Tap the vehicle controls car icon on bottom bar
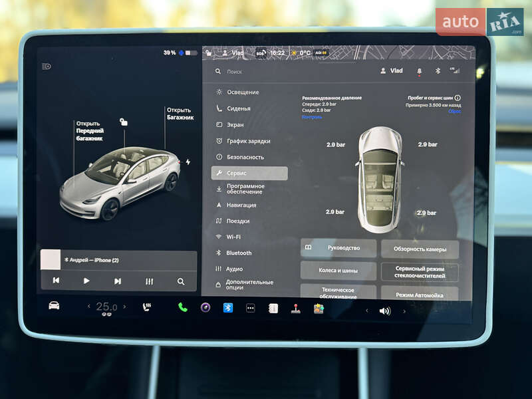 (55, 307)
